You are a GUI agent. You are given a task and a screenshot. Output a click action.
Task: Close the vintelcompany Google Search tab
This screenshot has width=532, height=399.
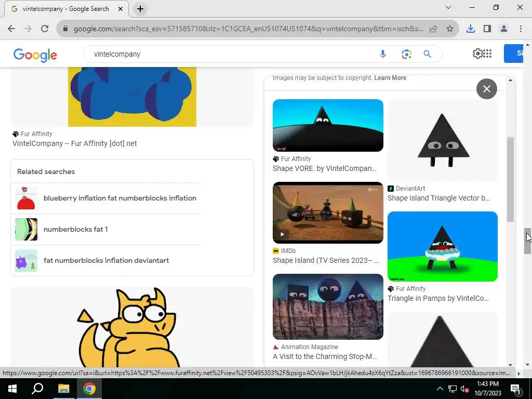(121, 9)
